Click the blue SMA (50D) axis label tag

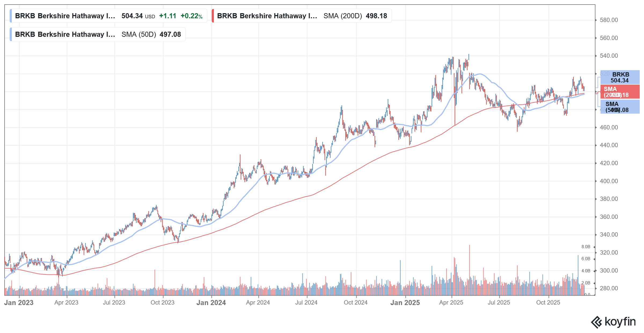tap(620, 107)
